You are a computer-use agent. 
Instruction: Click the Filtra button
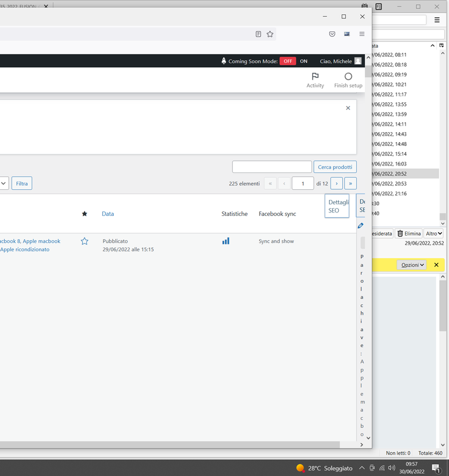tap(22, 183)
